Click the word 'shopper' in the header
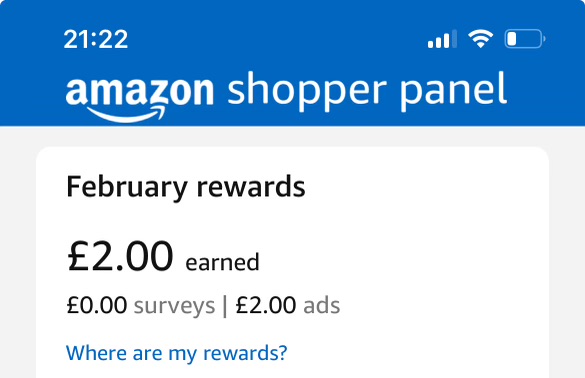Image resolution: width=585 pixels, height=378 pixels. coord(307,92)
